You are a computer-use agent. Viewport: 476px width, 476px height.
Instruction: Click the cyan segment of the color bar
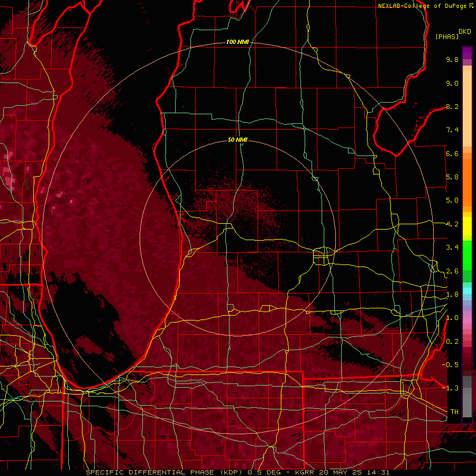click(467, 291)
